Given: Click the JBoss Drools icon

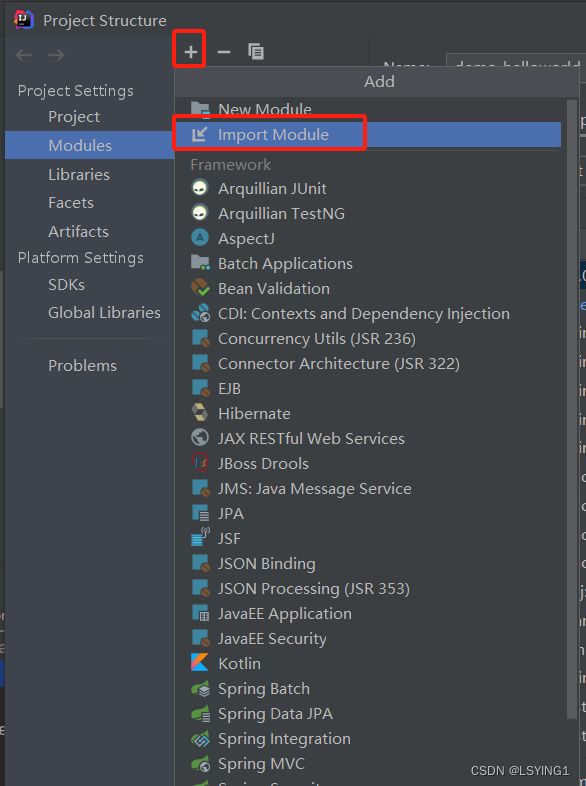Looking at the screenshot, I should click(x=201, y=463).
